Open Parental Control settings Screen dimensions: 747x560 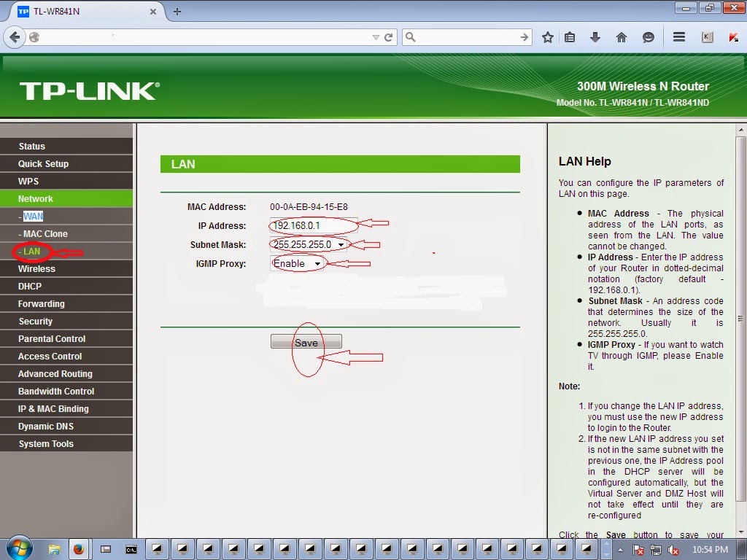click(51, 338)
